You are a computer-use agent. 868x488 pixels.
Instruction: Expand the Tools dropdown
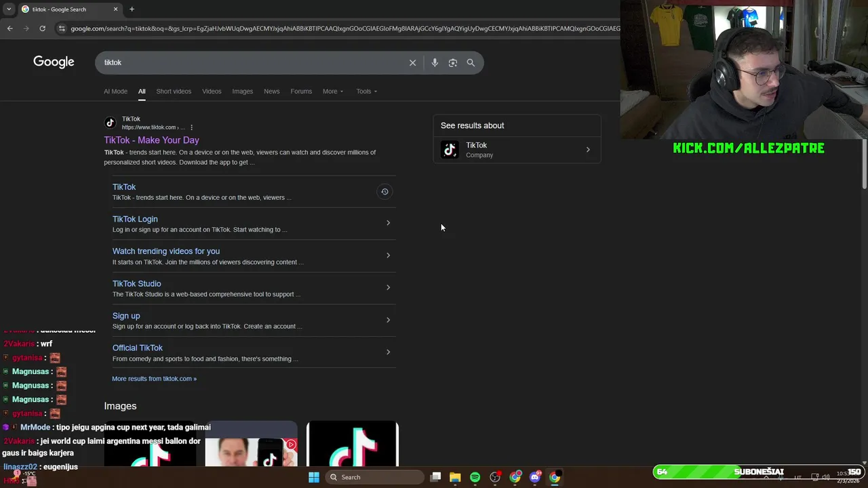pyautogui.click(x=367, y=91)
